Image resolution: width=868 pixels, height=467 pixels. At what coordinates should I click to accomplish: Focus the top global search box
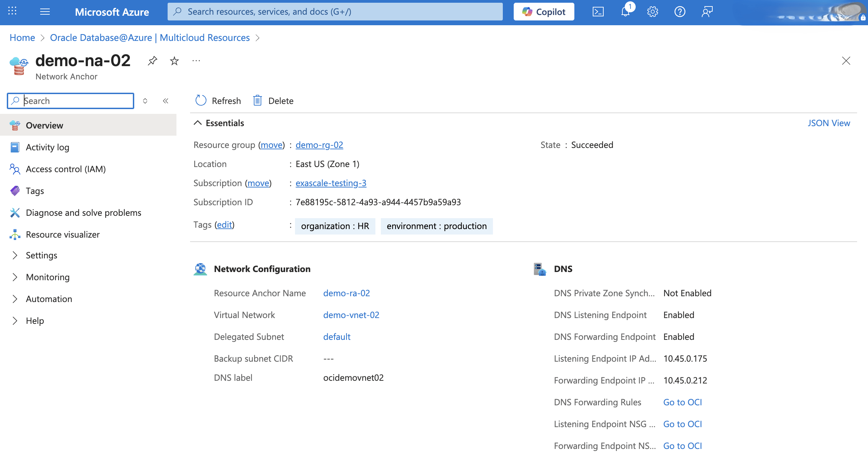click(335, 12)
